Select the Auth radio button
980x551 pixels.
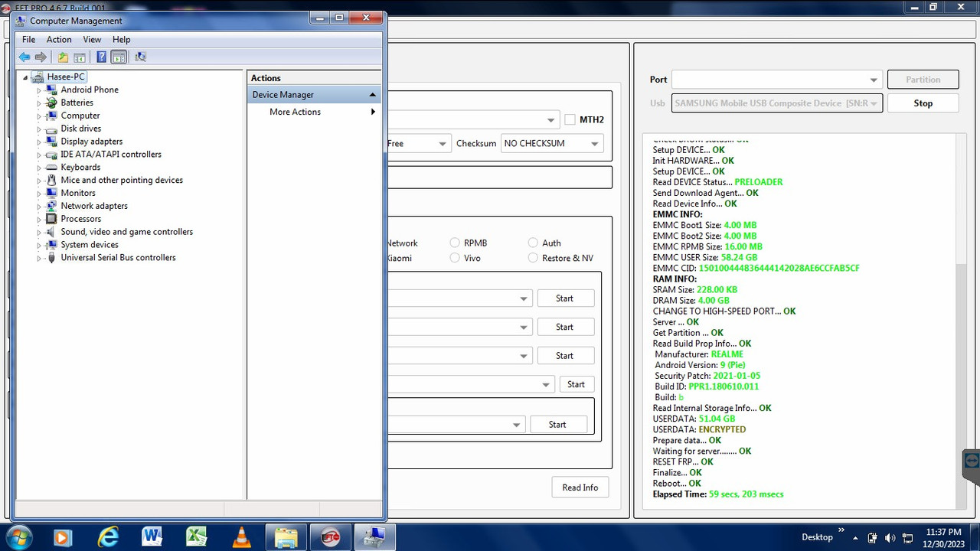point(533,243)
